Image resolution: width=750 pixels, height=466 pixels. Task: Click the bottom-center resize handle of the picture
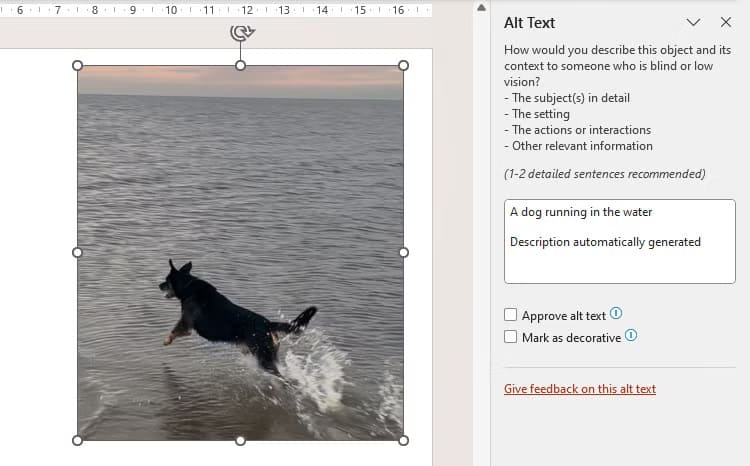(241, 440)
